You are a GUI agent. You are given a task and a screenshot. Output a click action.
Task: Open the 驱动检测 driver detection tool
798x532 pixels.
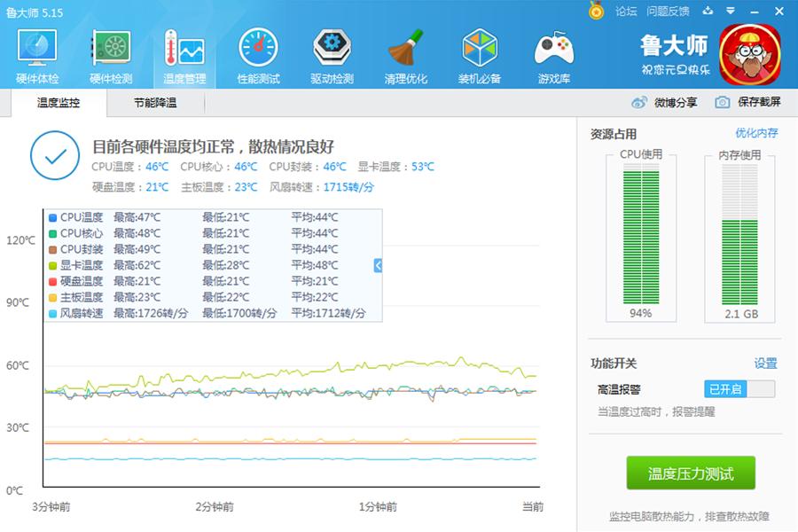331,53
